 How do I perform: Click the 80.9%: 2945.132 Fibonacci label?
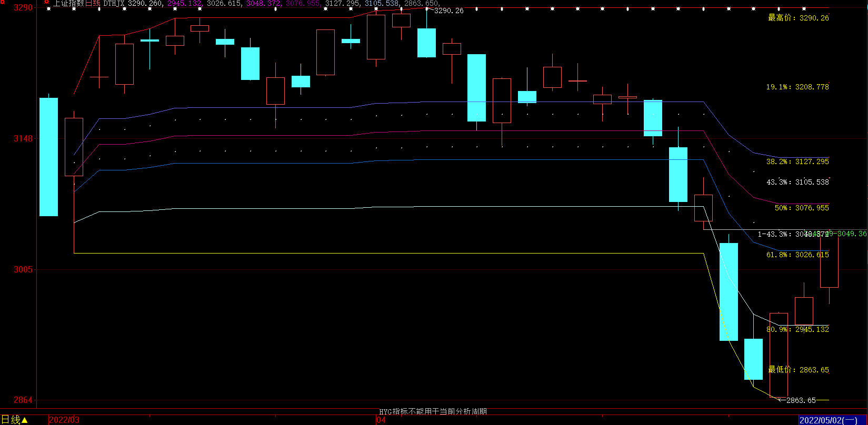tap(797, 329)
